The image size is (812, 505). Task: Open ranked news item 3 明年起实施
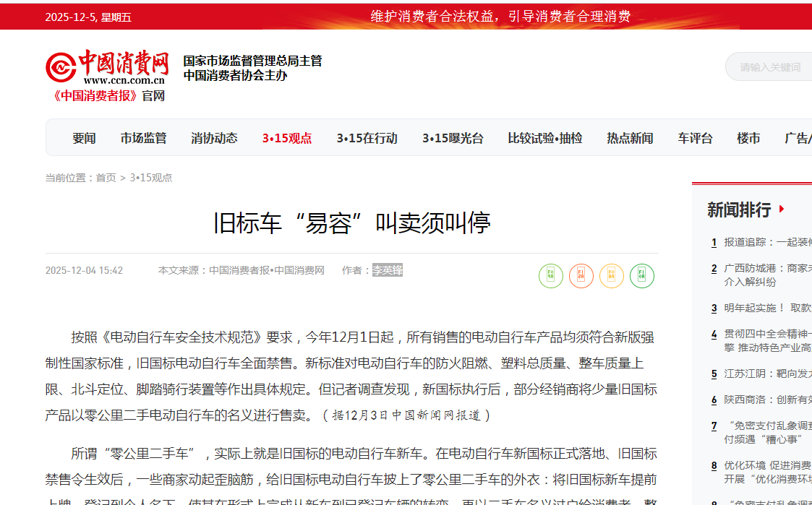pyautogui.click(x=766, y=308)
